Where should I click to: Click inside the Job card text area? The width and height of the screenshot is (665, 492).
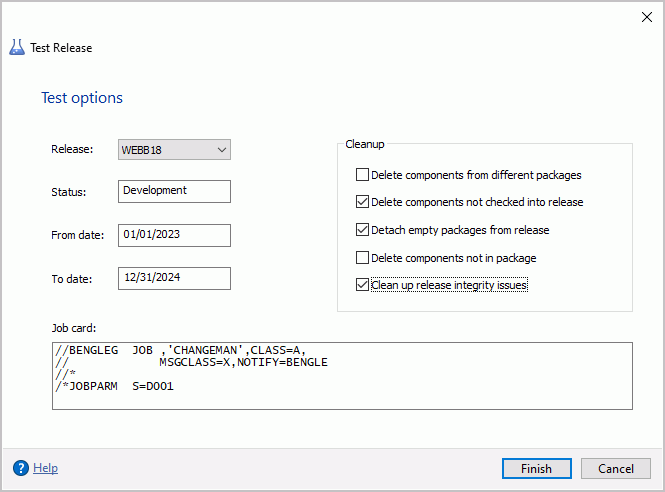click(342, 376)
